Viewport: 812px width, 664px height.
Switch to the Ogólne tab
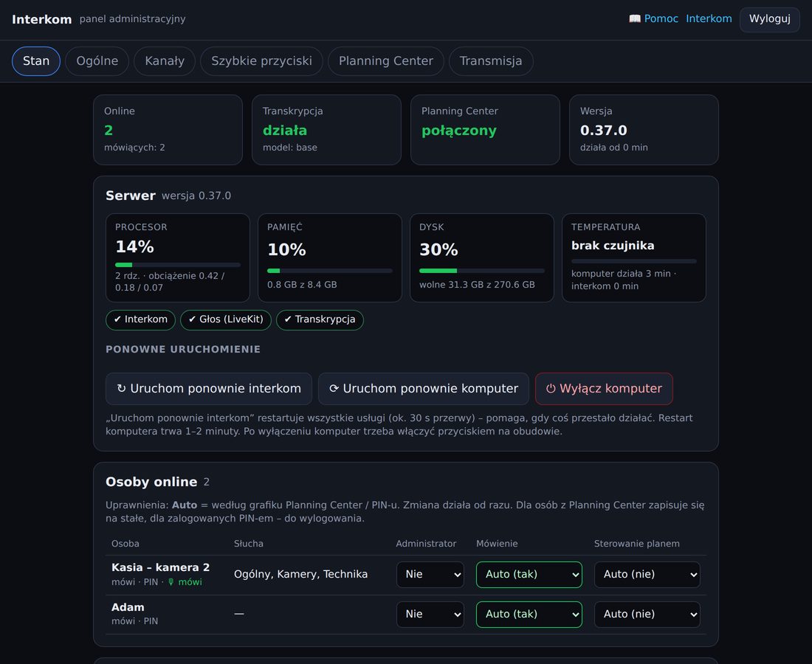(97, 61)
